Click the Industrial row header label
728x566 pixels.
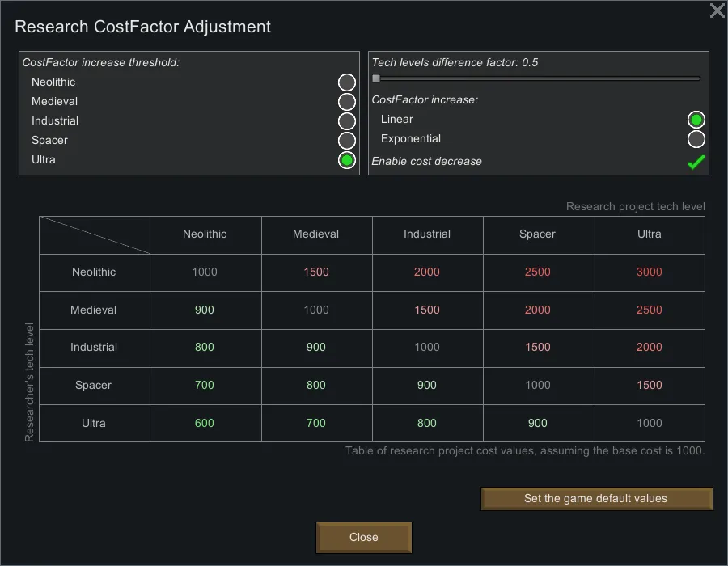tap(94, 348)
